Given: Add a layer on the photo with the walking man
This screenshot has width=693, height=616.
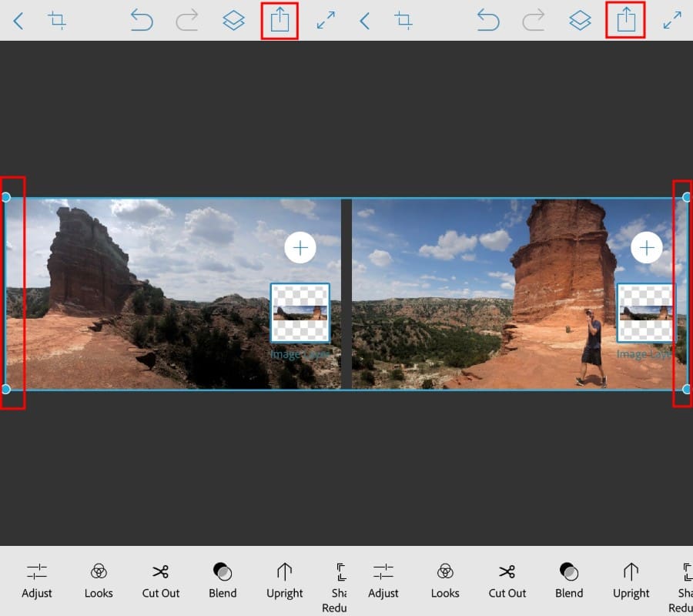Looking at the screenshot, I should [x=647, y=247].
